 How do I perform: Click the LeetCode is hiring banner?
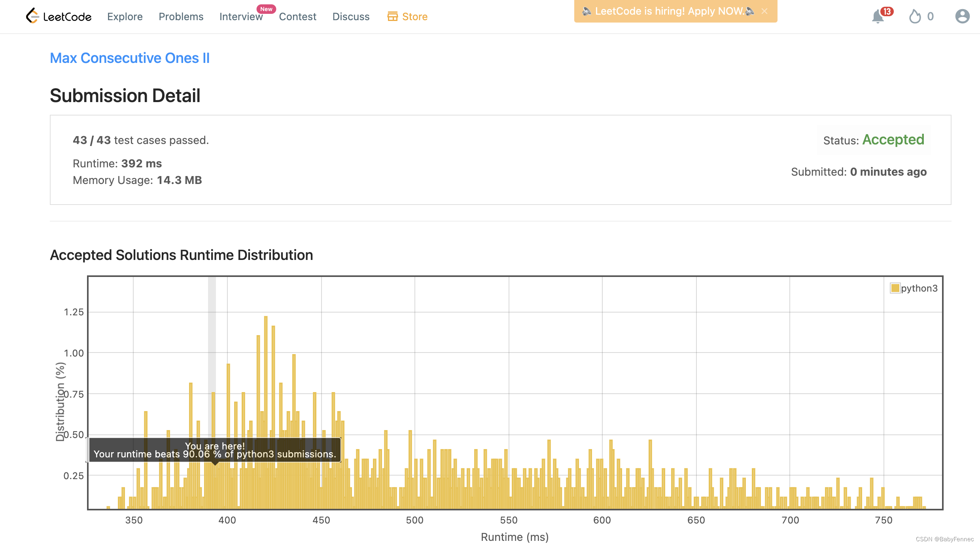pyautogui.click(x=668, y=11)
